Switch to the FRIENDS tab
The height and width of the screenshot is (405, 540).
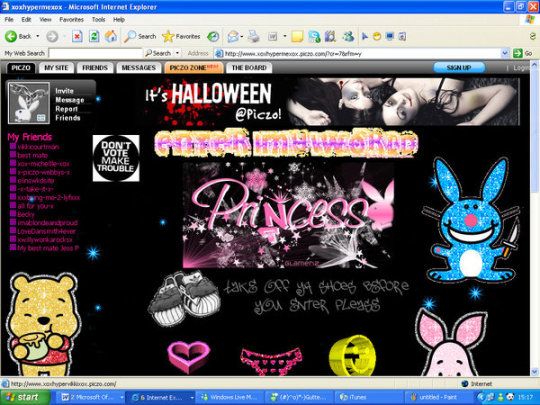coord(95,68)
